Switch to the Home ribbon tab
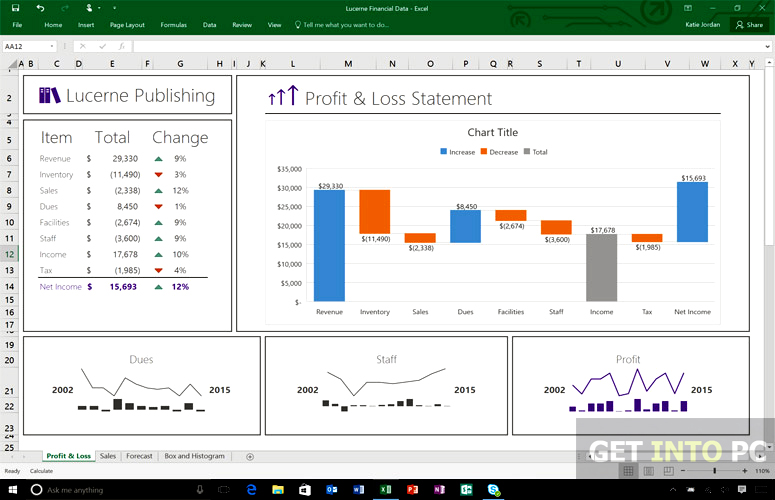This screenshot has width=775, height=500. point(53,25)
